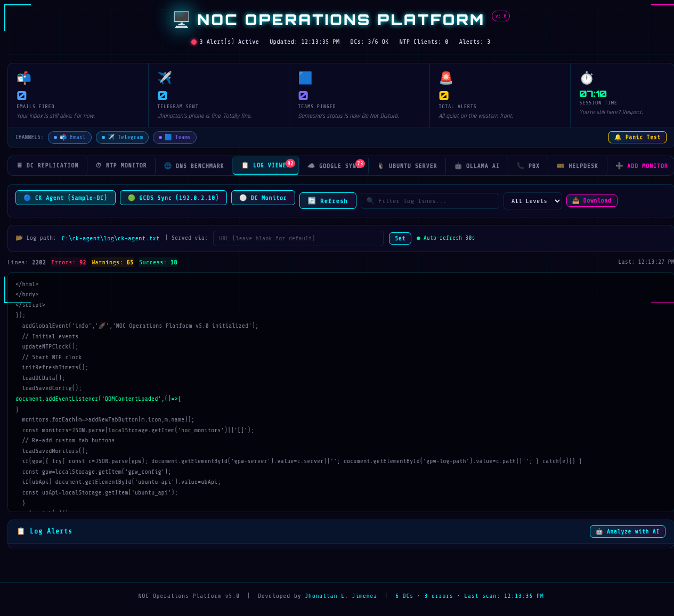Click the Log Viewer 92 badge

[290, 163]
